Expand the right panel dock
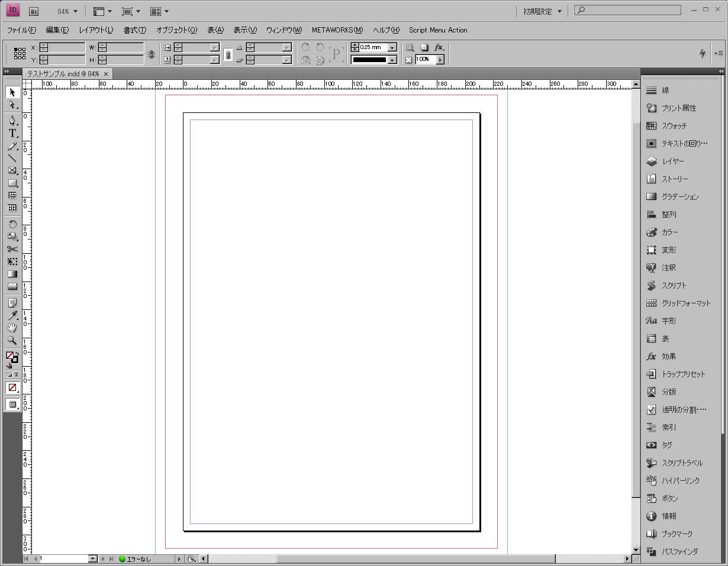This screenshot has width=728, height=566. pyautogui.click(x=721, y=72)
